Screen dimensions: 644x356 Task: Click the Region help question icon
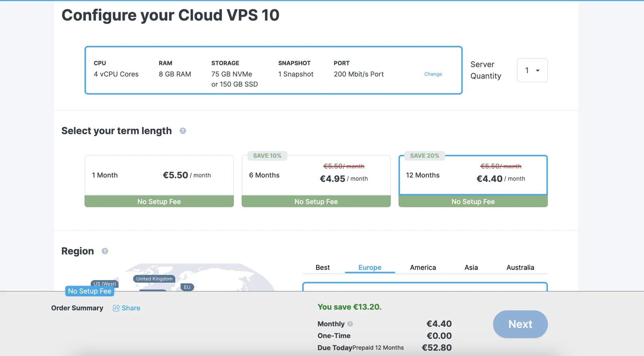click(105, 251)
